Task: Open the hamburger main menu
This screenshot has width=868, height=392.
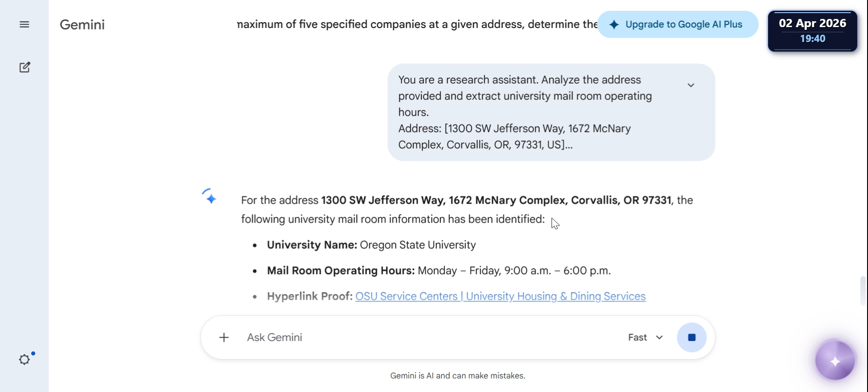Action: coord(24,24)
